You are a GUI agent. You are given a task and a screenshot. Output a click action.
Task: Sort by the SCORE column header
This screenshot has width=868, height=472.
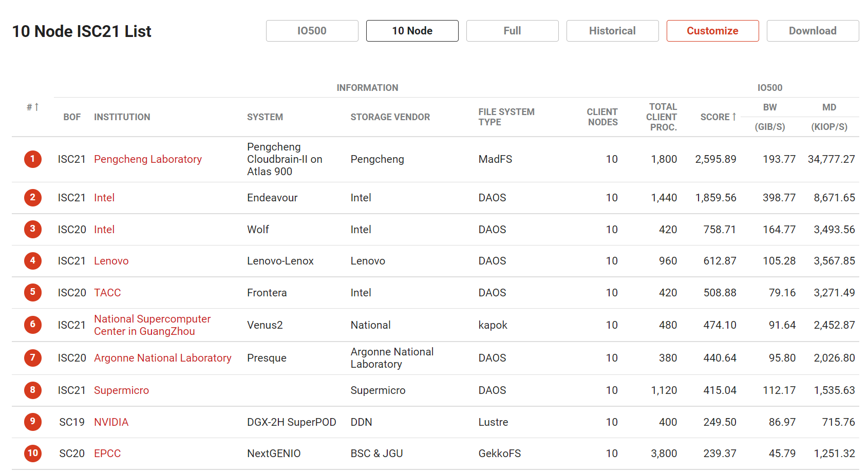tap(719, 117)
